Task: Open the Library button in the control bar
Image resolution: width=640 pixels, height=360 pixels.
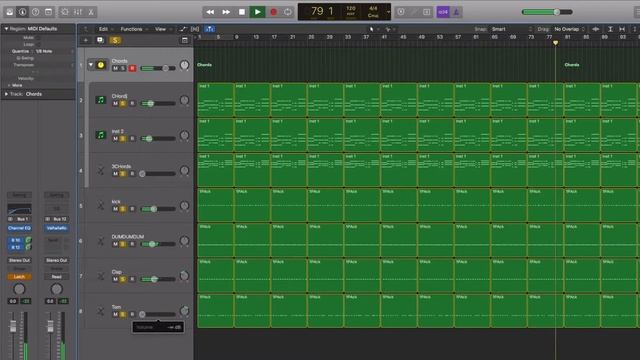Action: pos(10,12)
